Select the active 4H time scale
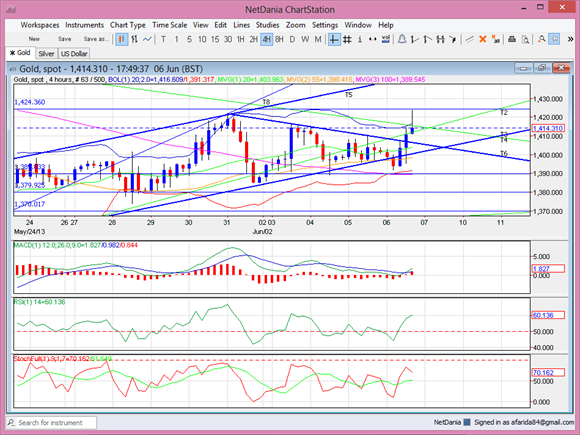The image size is (580, 435). coord(266,39)
